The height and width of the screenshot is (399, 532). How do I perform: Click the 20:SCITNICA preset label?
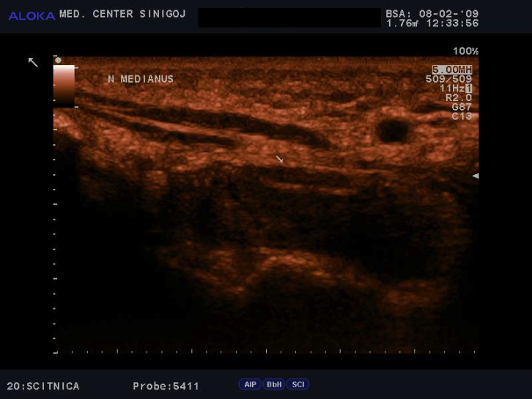pos(43,386)
